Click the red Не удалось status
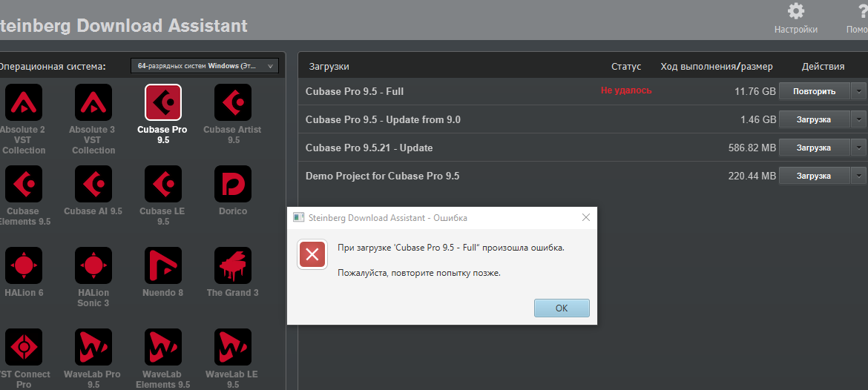The image size is (868, 390). (626, 90)
